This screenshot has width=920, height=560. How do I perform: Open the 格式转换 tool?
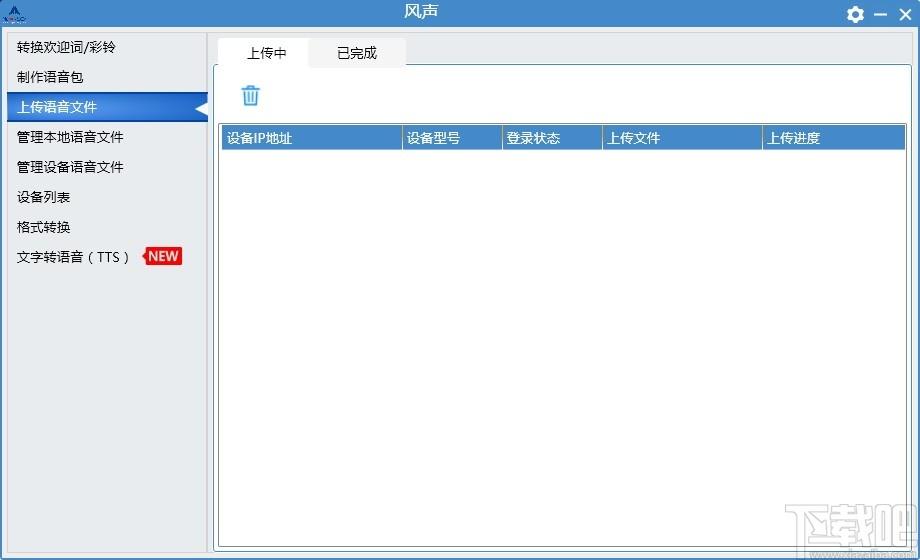click(x=44, y=227)
